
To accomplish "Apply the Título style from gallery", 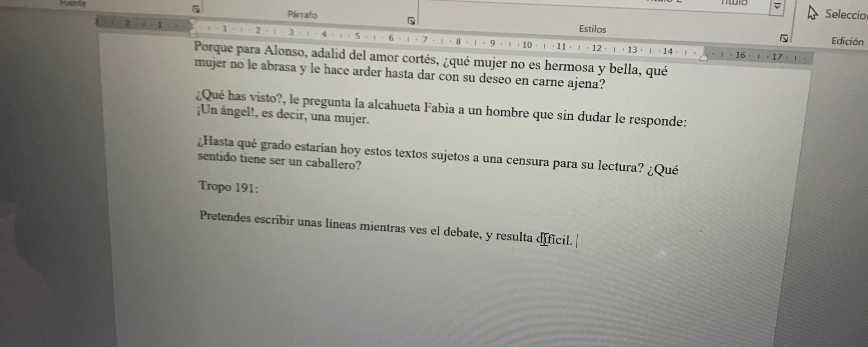I will (x=735, y=3).
